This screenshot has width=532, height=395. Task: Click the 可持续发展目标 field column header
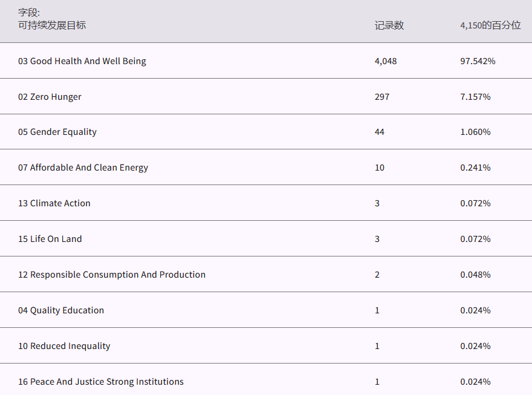52,25
